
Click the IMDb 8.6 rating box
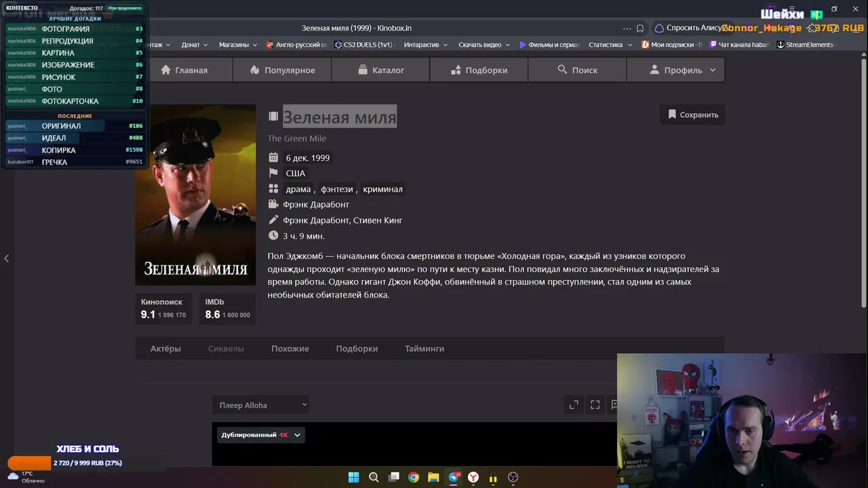coord(227,309)
